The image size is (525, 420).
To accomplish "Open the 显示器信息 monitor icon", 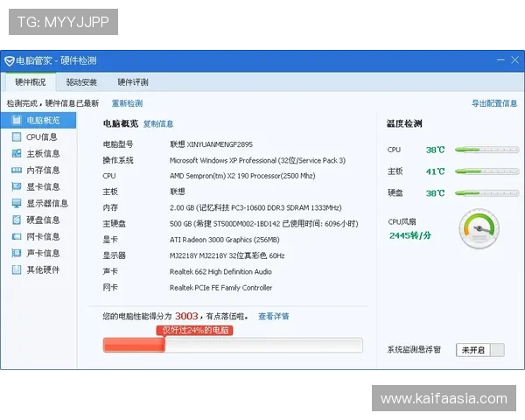I will click(16, 203).
